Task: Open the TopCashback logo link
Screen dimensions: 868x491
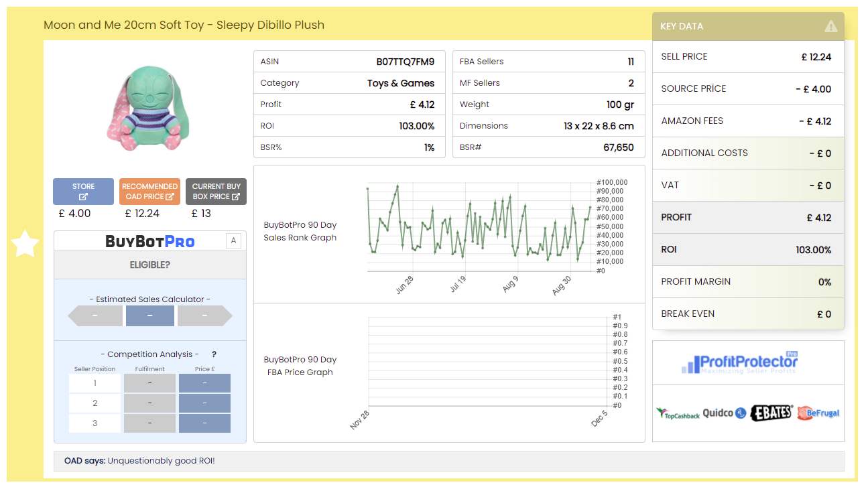Action: [678, 413]
